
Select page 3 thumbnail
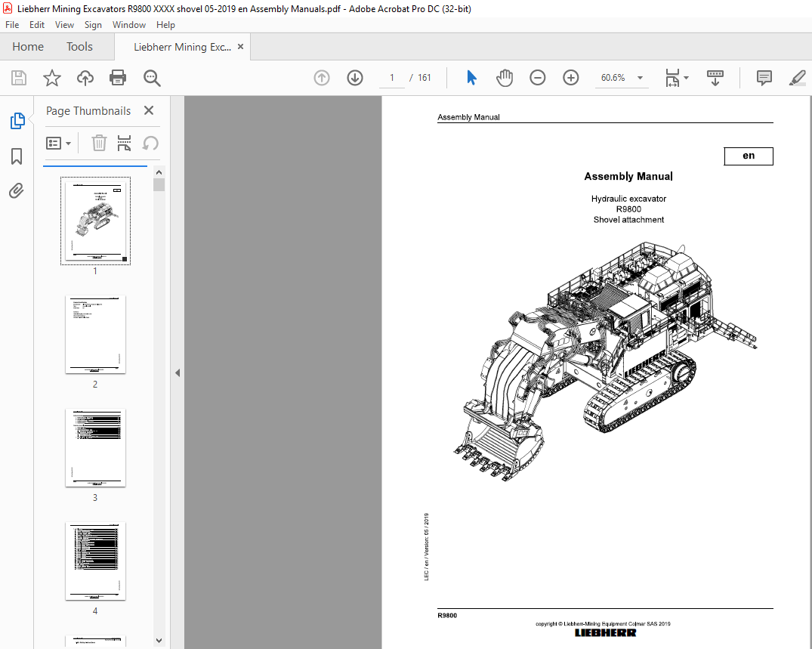pyautogui.click(x=95, y=448)
